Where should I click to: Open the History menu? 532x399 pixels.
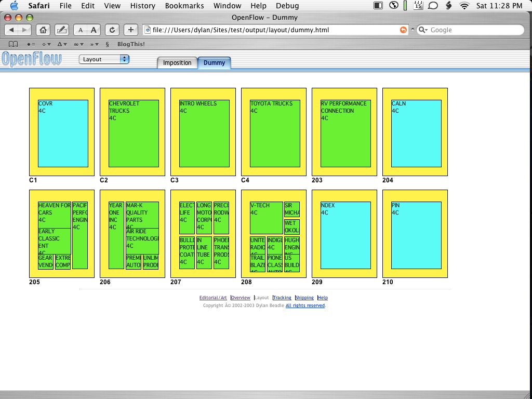pos(143,6)
